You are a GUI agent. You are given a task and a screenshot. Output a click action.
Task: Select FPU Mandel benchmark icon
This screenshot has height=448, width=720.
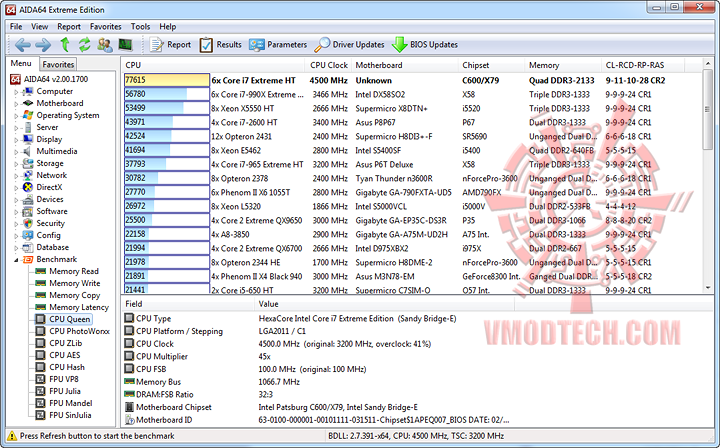coord(41,403)
